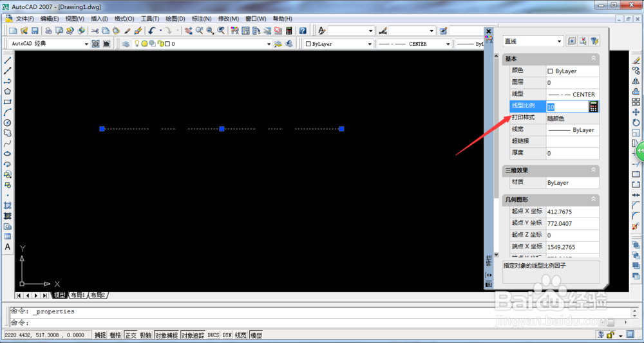Toggle 捕捉 snap mode in status bar
Viewport: 644px width, 343px height.
click(x=100, y=335)
